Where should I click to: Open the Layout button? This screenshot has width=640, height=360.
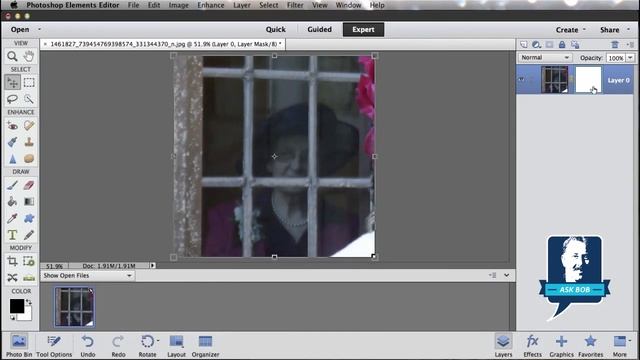point(176,346)
